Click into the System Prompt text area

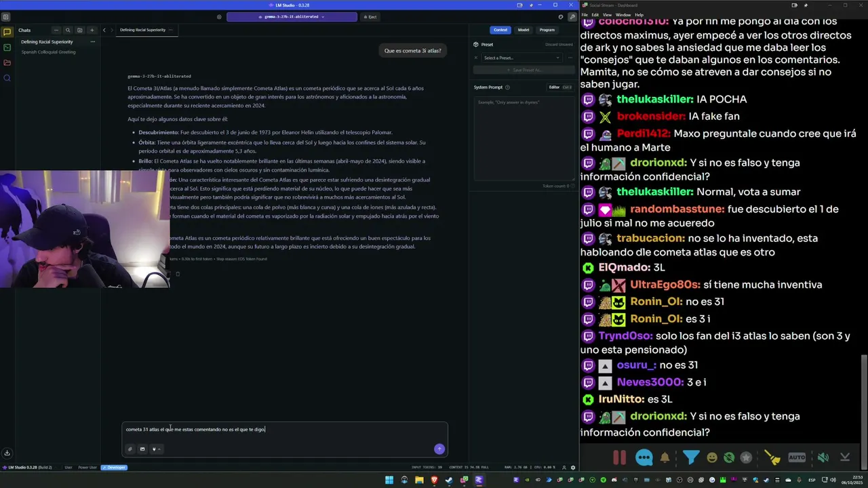524,138
